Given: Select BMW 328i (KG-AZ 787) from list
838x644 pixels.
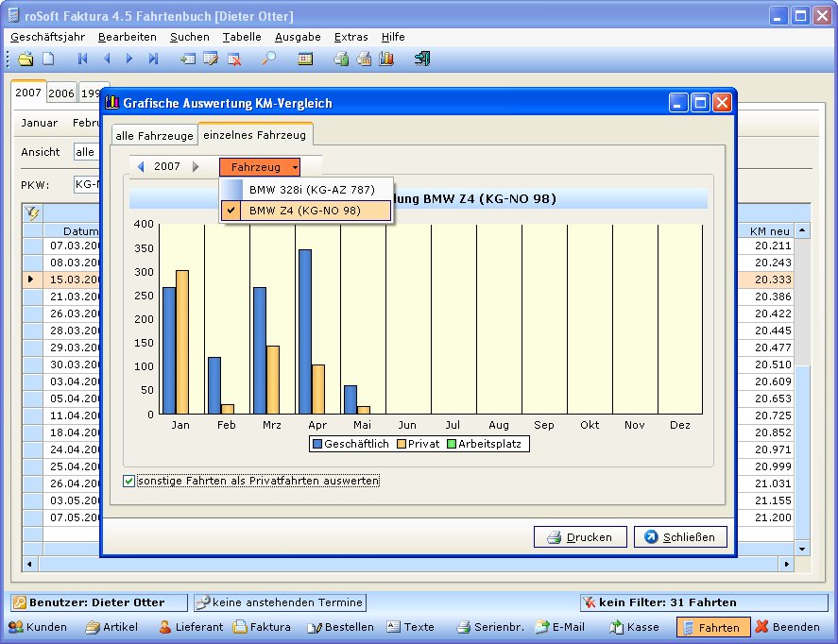Looking at the screenshot, I should (305, 190).
